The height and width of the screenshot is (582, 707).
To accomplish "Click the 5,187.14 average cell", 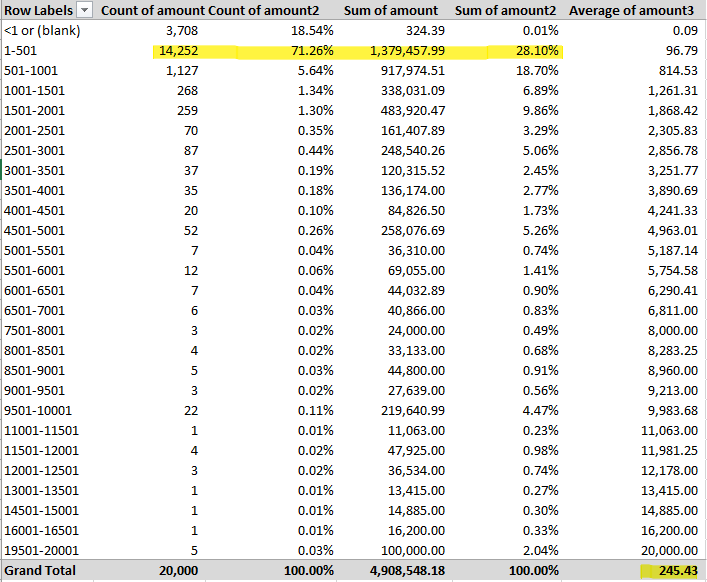I will (673, 251).
